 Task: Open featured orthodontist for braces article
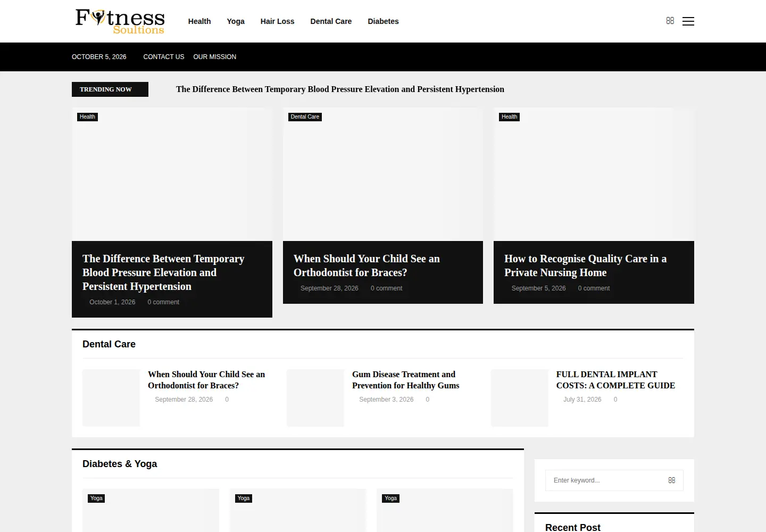[x=367, y=265]
